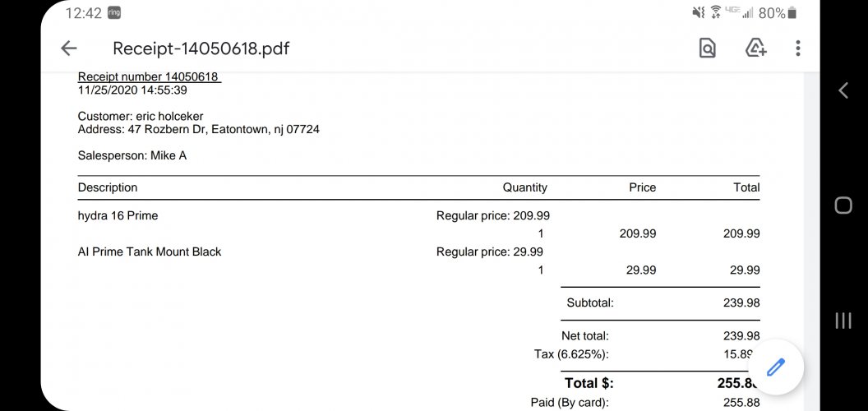Open the three-dot overflow menu
This screenshot has width=868, height=411.
pyautogui.click(x=797, y=48)
